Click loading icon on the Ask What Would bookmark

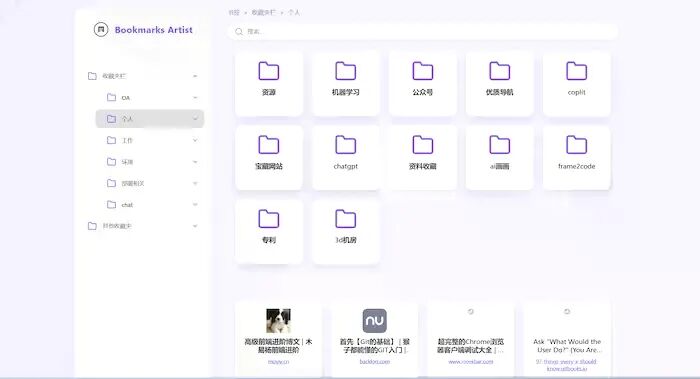(567, 312)
